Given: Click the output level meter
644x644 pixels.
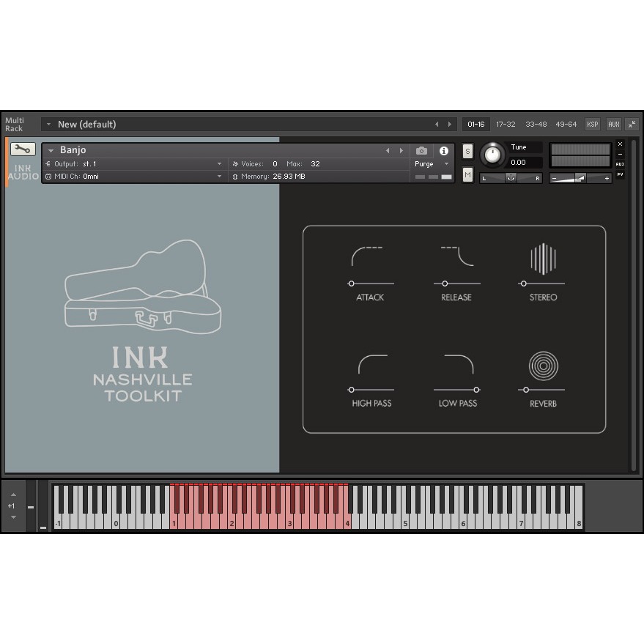Looking at the screenshot, I should [580, 155].
